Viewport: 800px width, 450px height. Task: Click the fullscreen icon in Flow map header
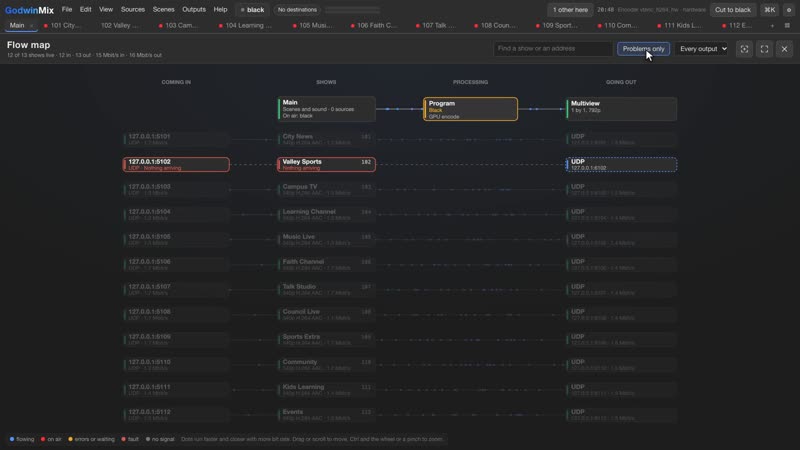click(x=764, y=49)
